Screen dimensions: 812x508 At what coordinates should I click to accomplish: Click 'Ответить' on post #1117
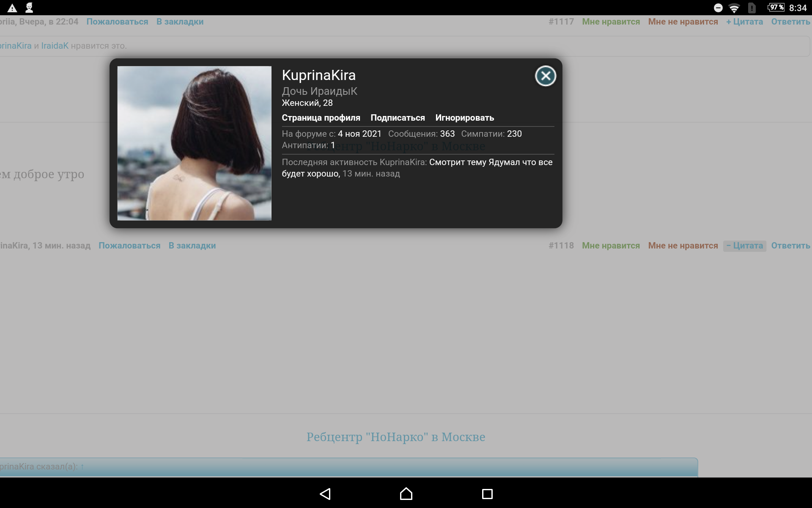[790, 22]
